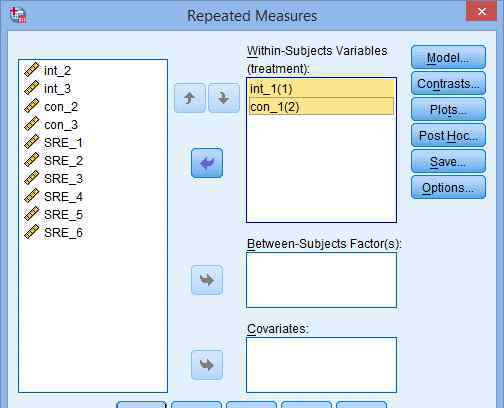Viewport: 504px width, 408px height.
Task: Click the arrow button next to Covariates
Action: click(207, 365)
